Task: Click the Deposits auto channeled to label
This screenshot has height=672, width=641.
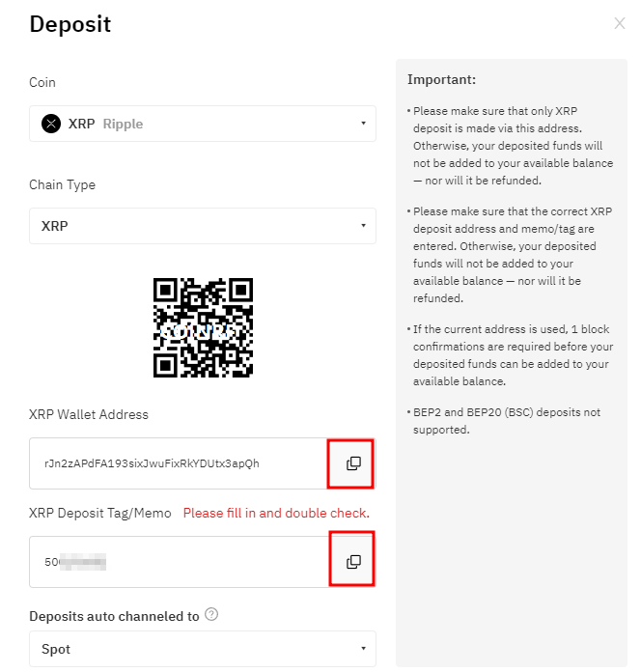Action: 114,616
